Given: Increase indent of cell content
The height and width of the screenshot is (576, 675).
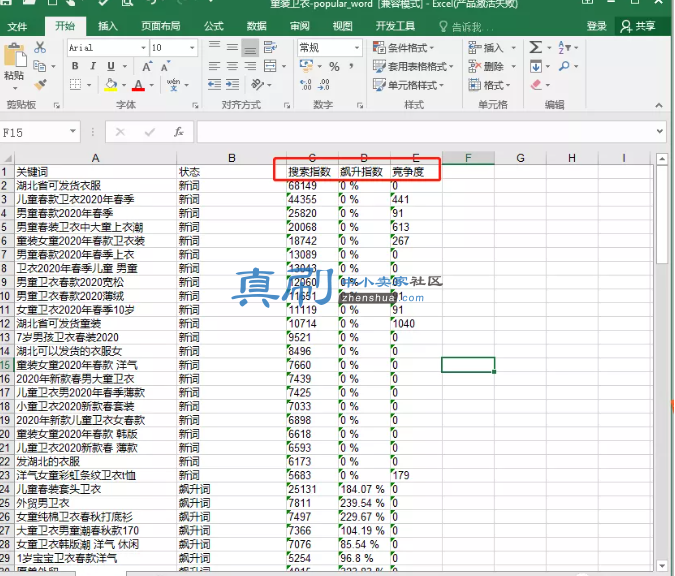Looking at the screenshot, I should [232, 84].
